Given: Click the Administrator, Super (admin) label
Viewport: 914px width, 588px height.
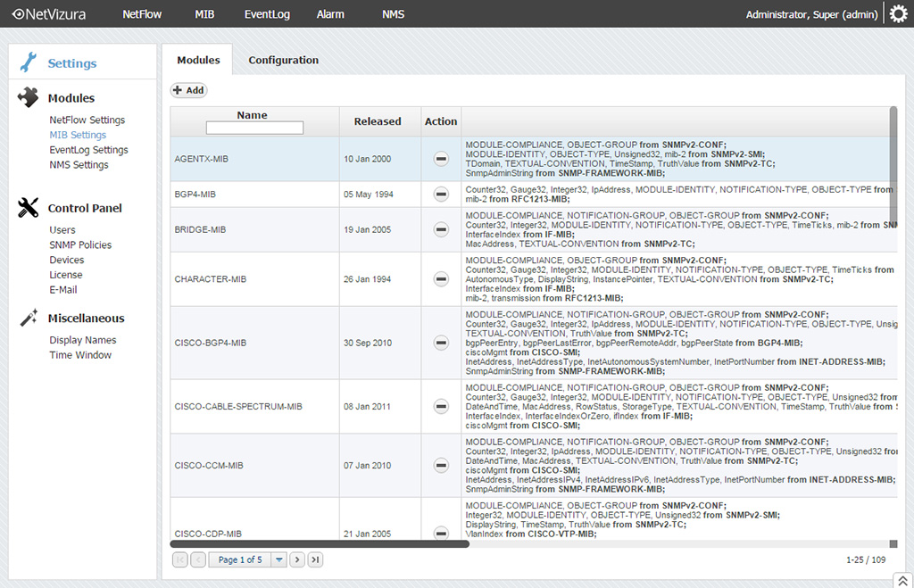Looking at the screenshot, I should (x=811, y=14).
